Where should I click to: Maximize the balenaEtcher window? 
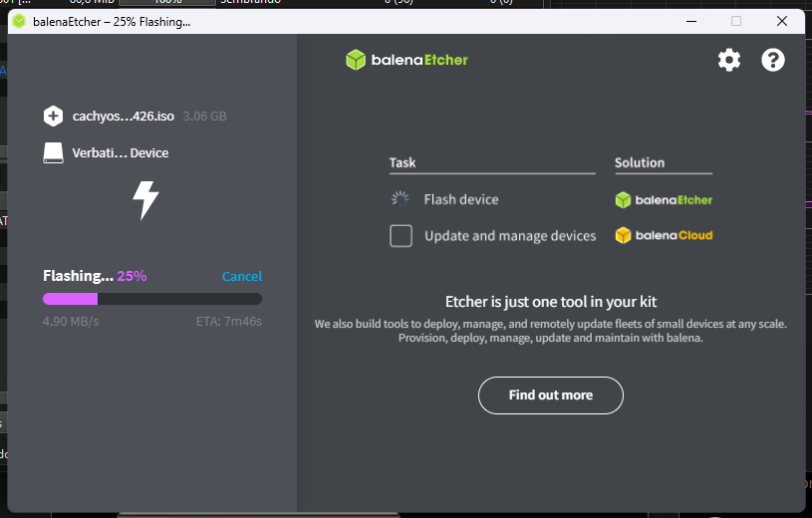pos(736,21)
